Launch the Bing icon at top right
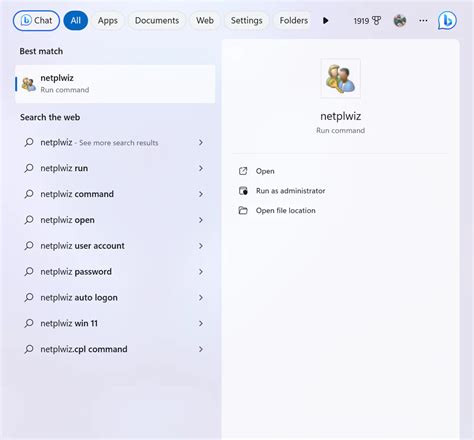The height and width of the screenshot is (440, 474). (x=447, y=21)
